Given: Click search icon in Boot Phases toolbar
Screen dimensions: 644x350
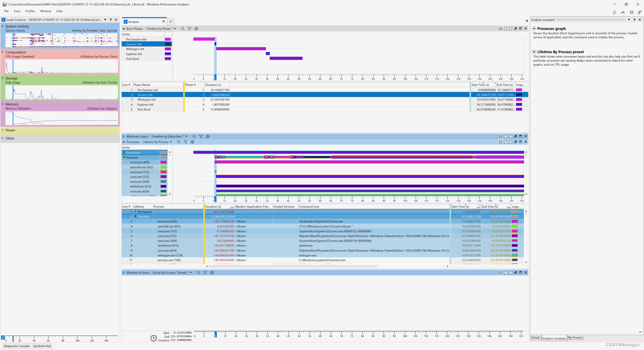Looking at the screenshot, I should pos(183,29).
